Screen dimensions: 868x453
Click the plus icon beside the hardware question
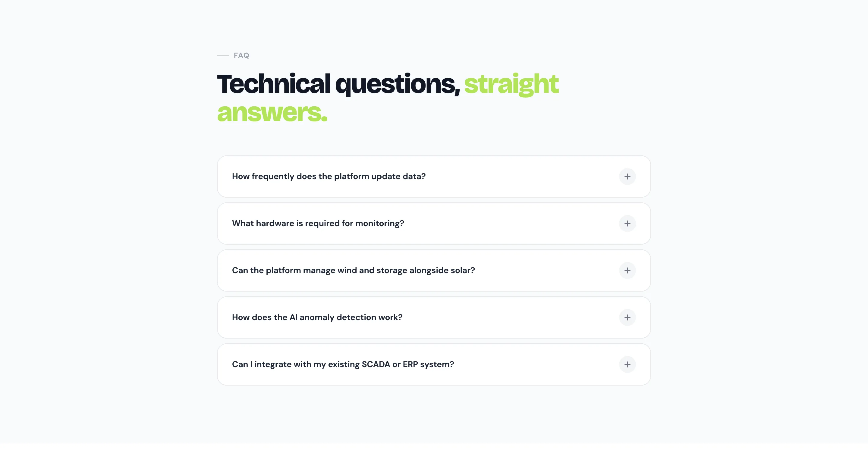(627, 223)
